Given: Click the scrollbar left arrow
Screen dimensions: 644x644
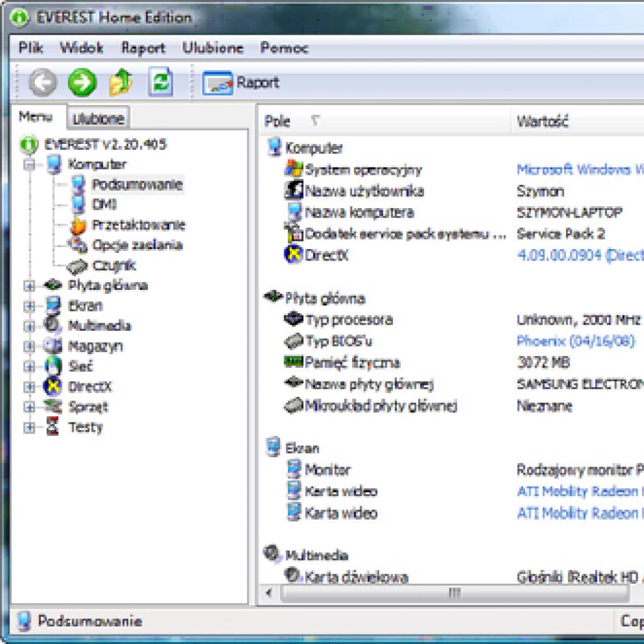Looking at the screenshot, I should [x=269, y=593].
